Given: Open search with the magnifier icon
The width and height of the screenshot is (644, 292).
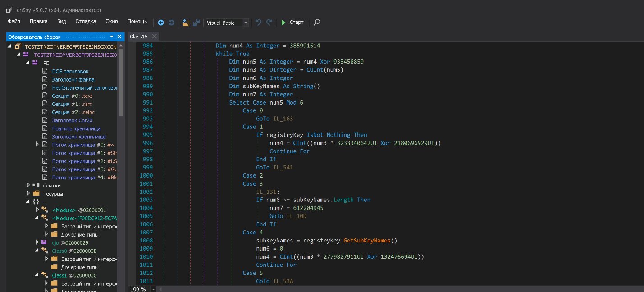Looking at the screenshot, I should (317, 23).
